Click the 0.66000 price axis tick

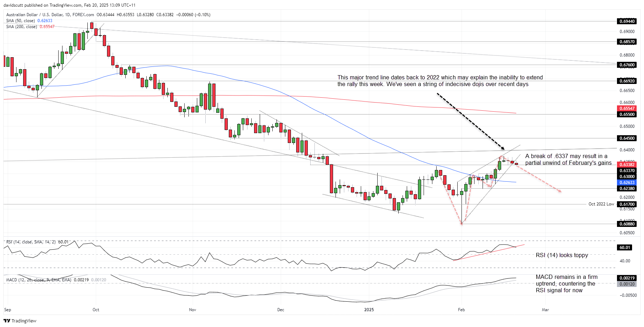click(x=627, y=103)
